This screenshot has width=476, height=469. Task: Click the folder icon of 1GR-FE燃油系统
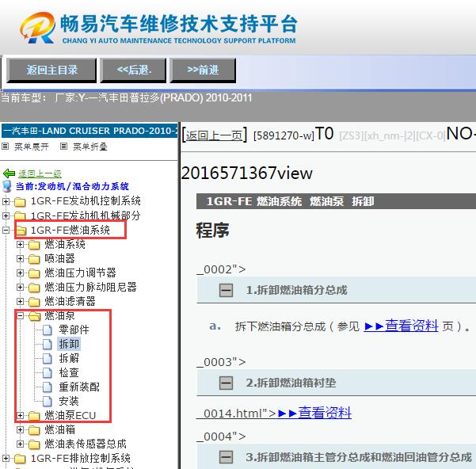click(x=21, y=231)
